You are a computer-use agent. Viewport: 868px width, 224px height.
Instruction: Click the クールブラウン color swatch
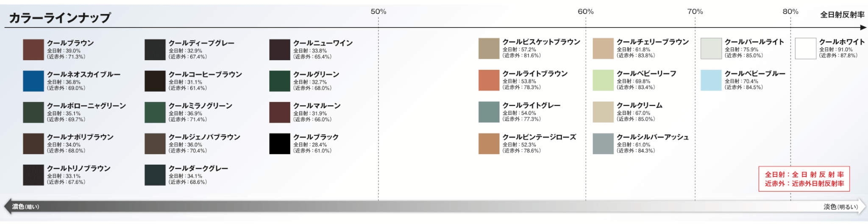pyautogui.click(x=33, y=50)
